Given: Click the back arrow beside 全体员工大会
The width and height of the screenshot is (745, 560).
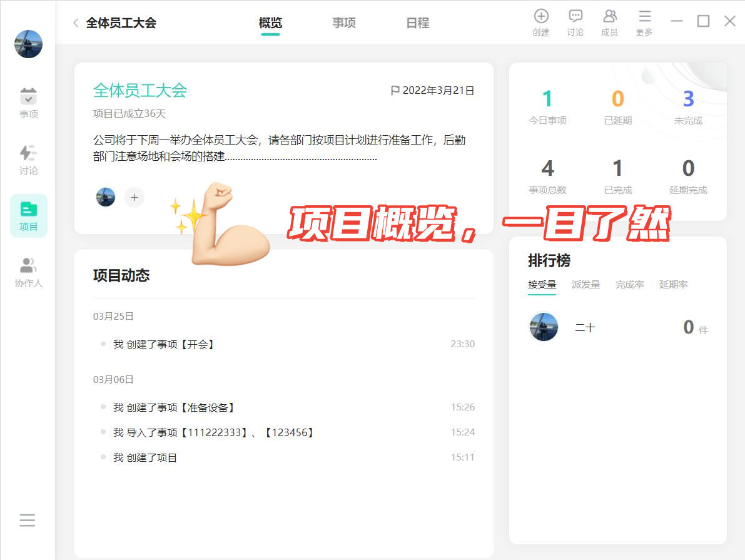Looking at the screenshot, I should point(76,23).
